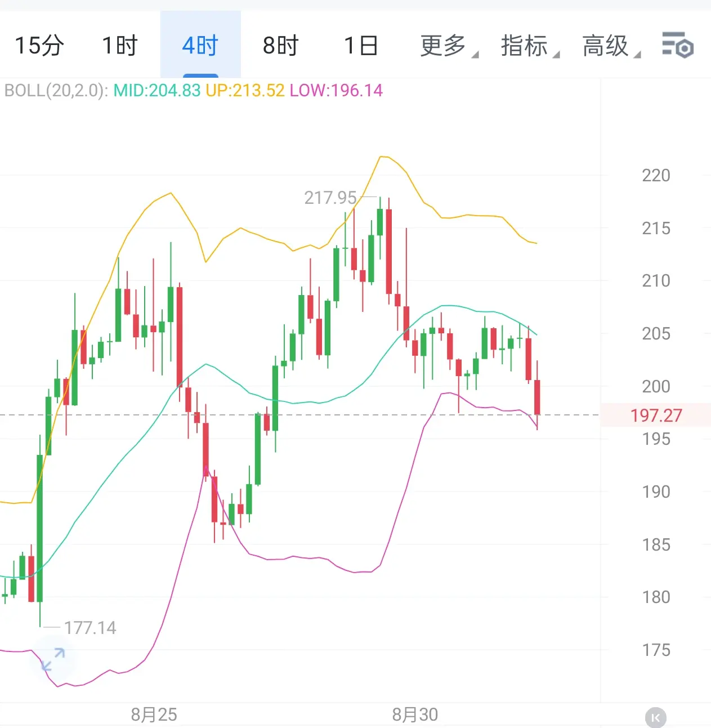The height and width of the screenshot is (728, 711).
Task: Click the UP:213.52 value
Action: 245,91
